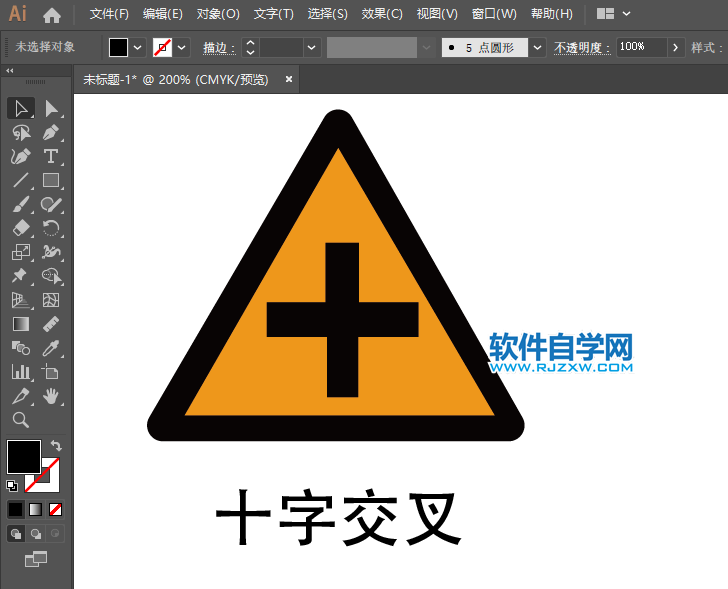
Task: Select the Rotate tool
Action: pyautogui.click(x=51, y=228)
